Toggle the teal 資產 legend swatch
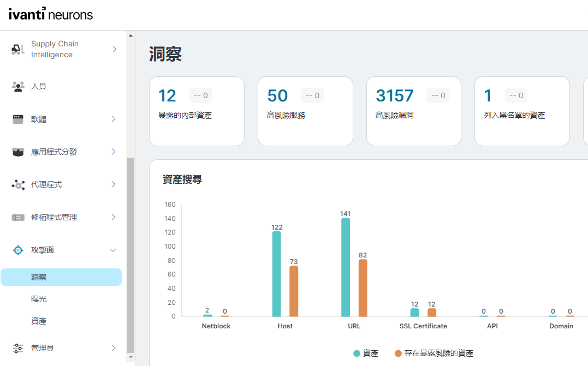Image resolution: width=588 pixels, height=366 pixels. tap(357, 353)
